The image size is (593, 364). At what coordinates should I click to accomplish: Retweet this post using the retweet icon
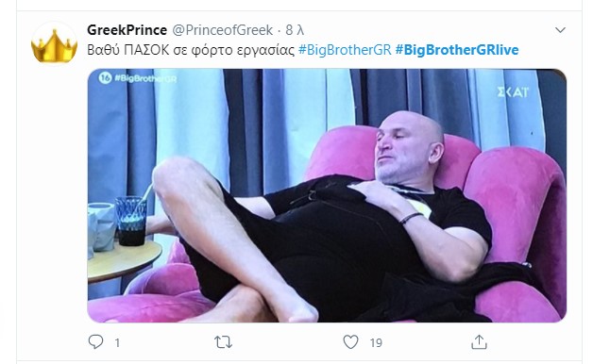coord(223,342)
